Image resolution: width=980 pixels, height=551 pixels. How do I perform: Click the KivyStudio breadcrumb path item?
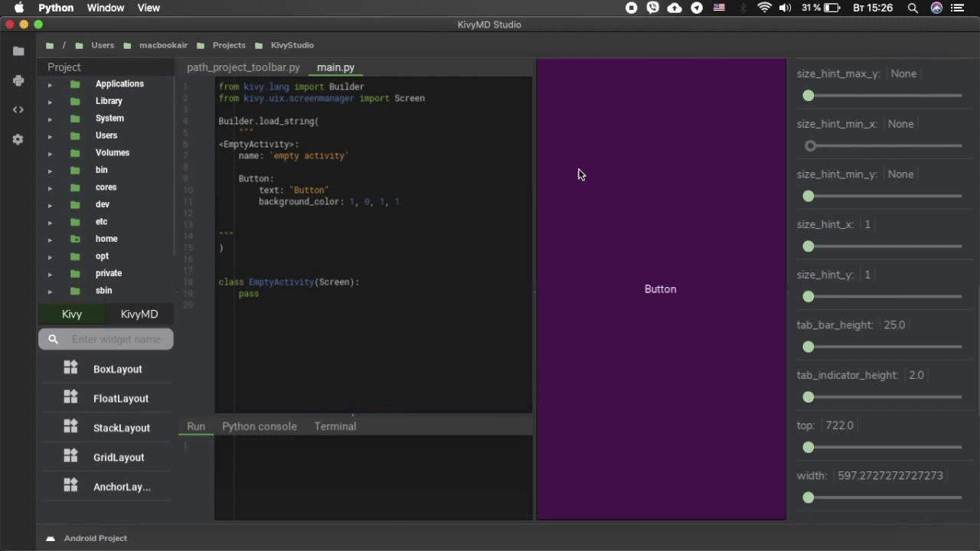pyautogui.click(x=292, y=45)
